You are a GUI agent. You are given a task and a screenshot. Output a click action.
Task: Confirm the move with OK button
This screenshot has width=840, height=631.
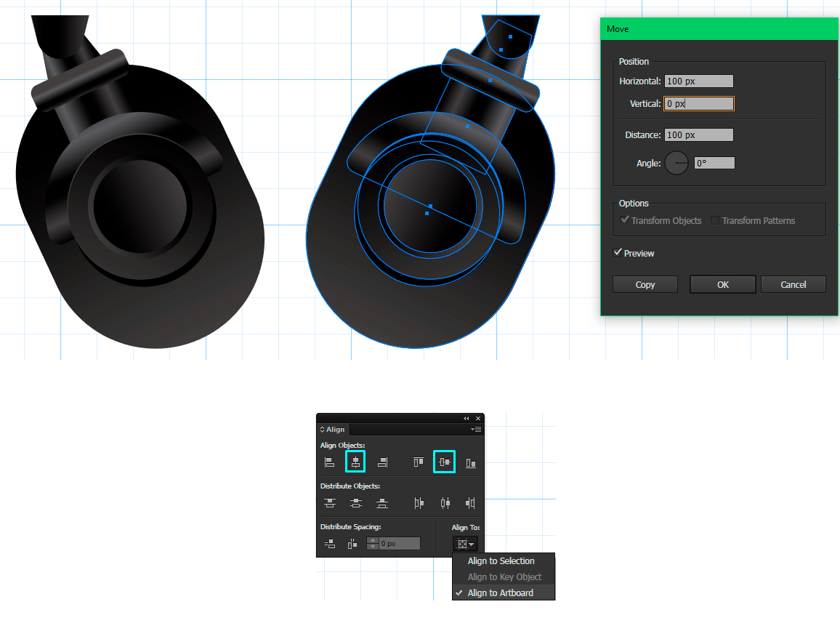point(722,284)
